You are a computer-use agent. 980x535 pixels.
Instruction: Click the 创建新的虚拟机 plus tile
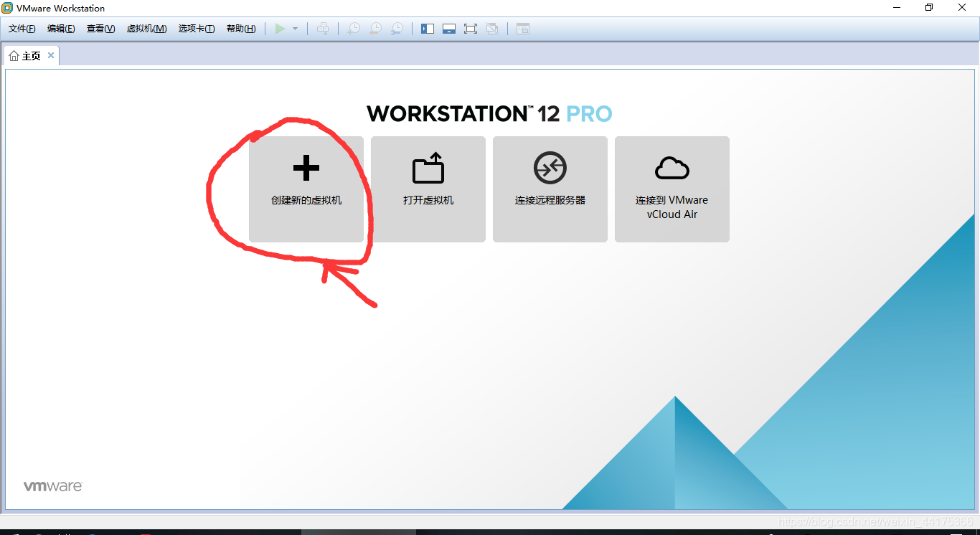(306, 189)
